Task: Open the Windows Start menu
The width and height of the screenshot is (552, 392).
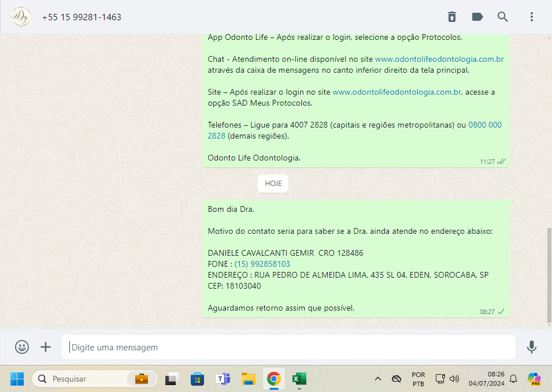Action: point(17,379)
